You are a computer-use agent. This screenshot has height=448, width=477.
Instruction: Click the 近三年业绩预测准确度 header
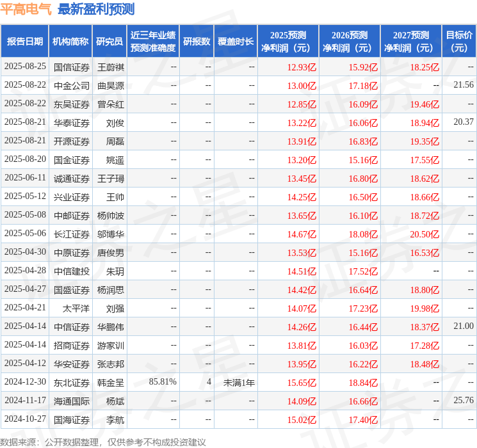tap(153, 42)
